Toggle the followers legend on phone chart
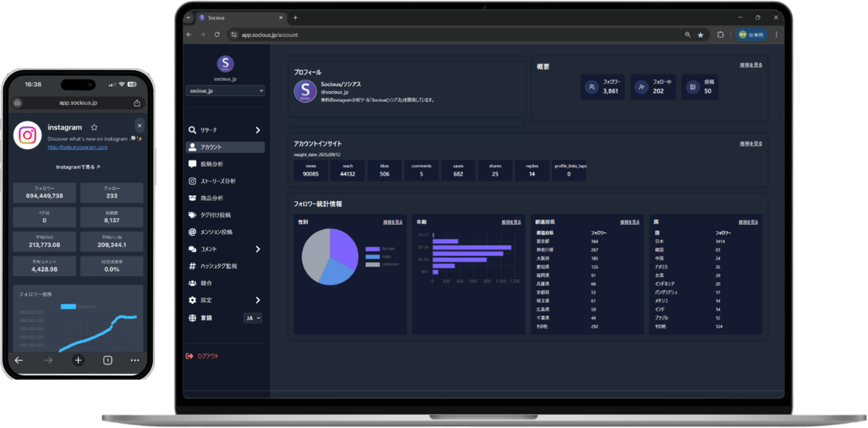868x428 pixels. (x=78, y=306)
